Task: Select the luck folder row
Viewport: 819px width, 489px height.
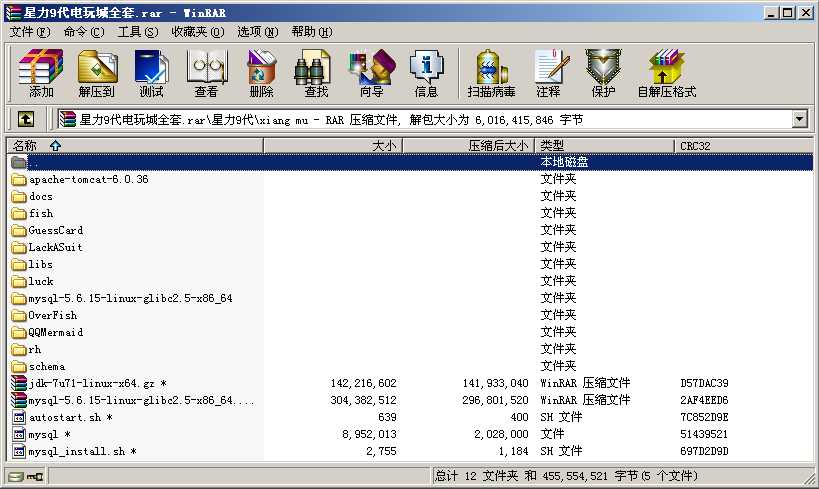Action: pos(411,282)
